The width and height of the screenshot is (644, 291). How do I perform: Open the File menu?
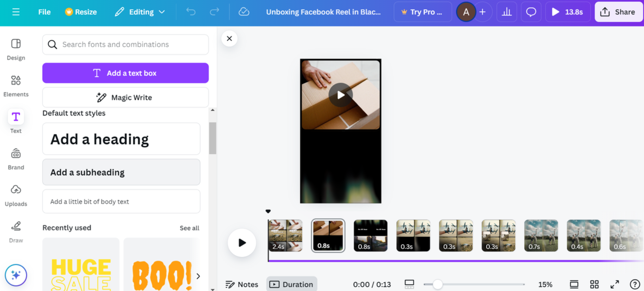coord(44,12)
